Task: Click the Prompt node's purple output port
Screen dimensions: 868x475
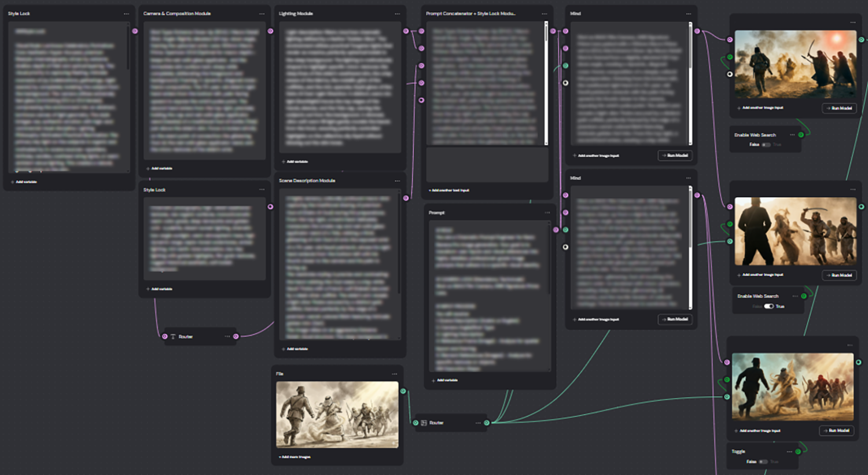Action: click(556, 230)
